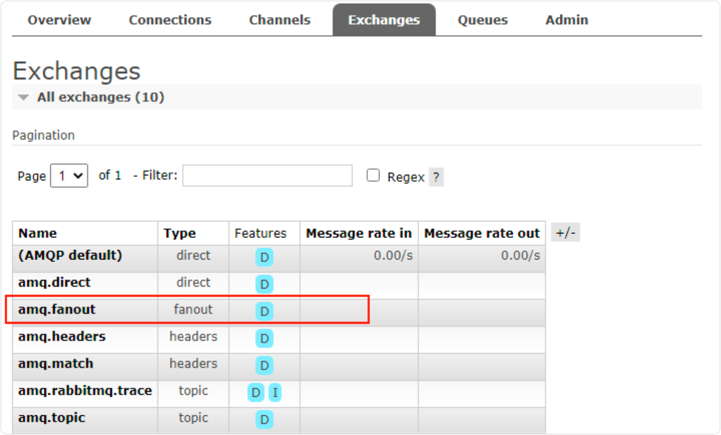Click the durable D badge of amq.direct
This screenshot has height=435, width=721.
[264, 284]
